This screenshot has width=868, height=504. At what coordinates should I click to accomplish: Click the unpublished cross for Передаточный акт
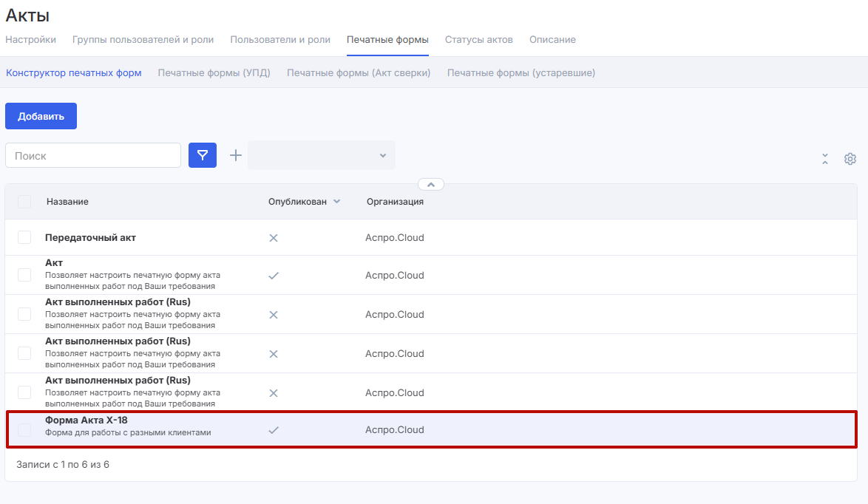[273, 238]
